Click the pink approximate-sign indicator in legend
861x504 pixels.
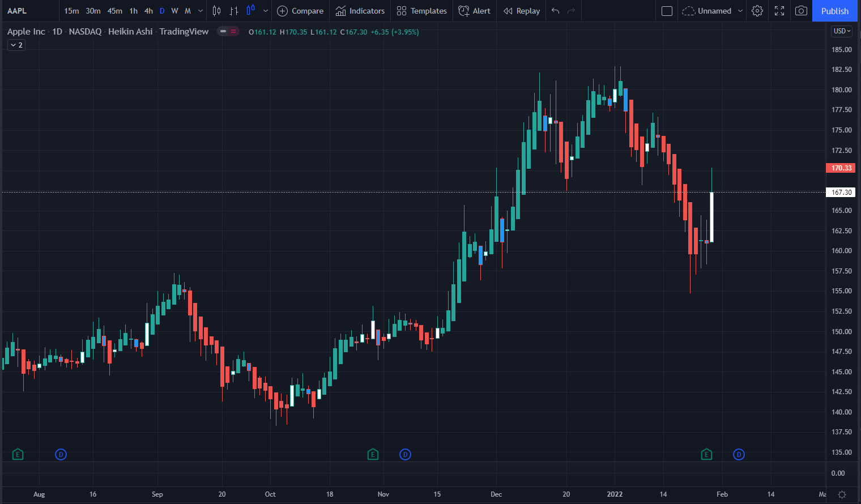(x=233, y=32)
